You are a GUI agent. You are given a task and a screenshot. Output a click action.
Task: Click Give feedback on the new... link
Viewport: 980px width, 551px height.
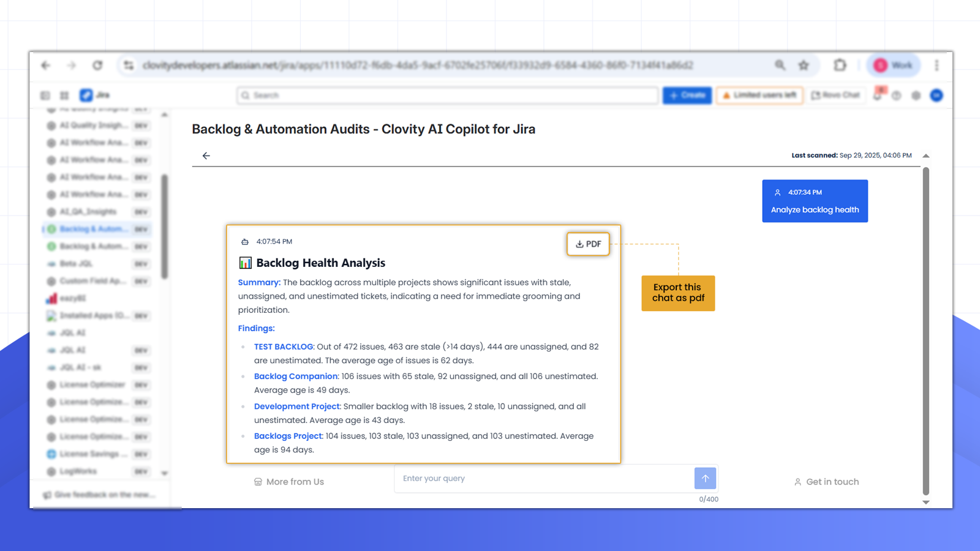pyautogui.click(x=99, y=495)
